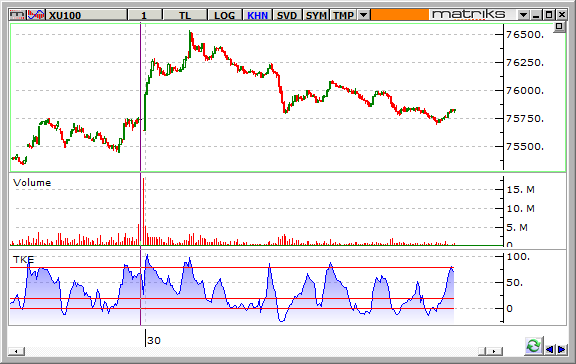Click the 15. M volume axis label
The width and height of the screenshot is (576, 364).
coord(521,190)
